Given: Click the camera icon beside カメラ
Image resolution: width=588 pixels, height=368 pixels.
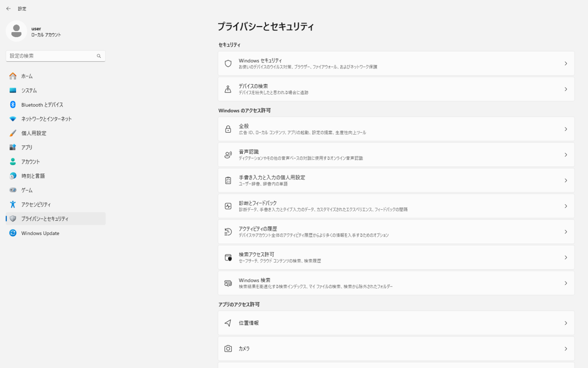Looking at the screenshot, I should pyautogui.click(x=228, y=348).
